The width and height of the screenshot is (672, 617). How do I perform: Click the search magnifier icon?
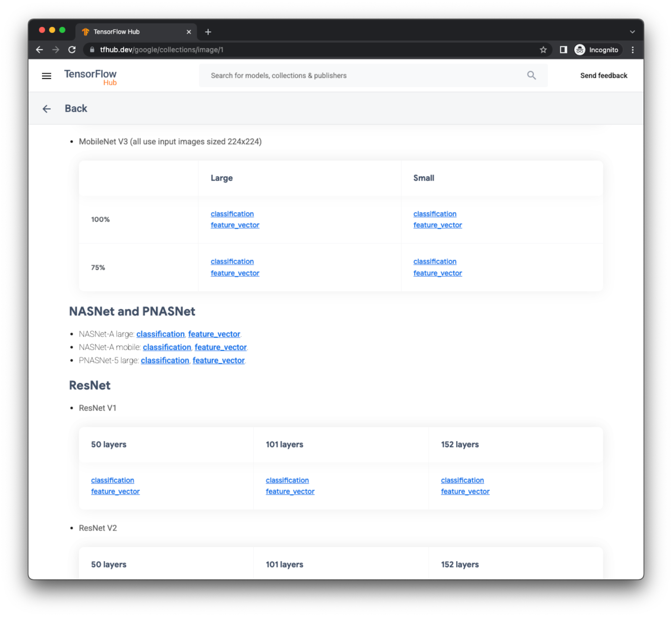point(531,75)
